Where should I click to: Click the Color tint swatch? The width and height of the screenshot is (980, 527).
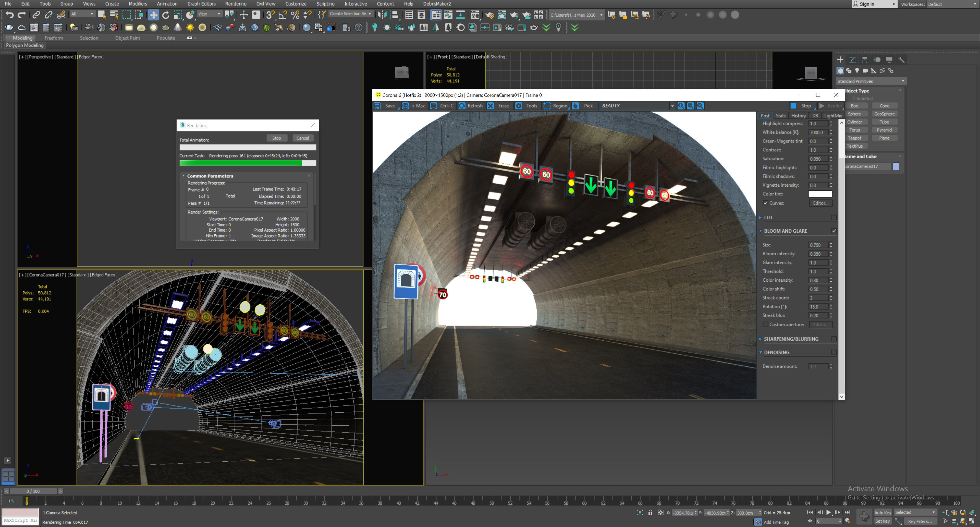click(820, 194)
